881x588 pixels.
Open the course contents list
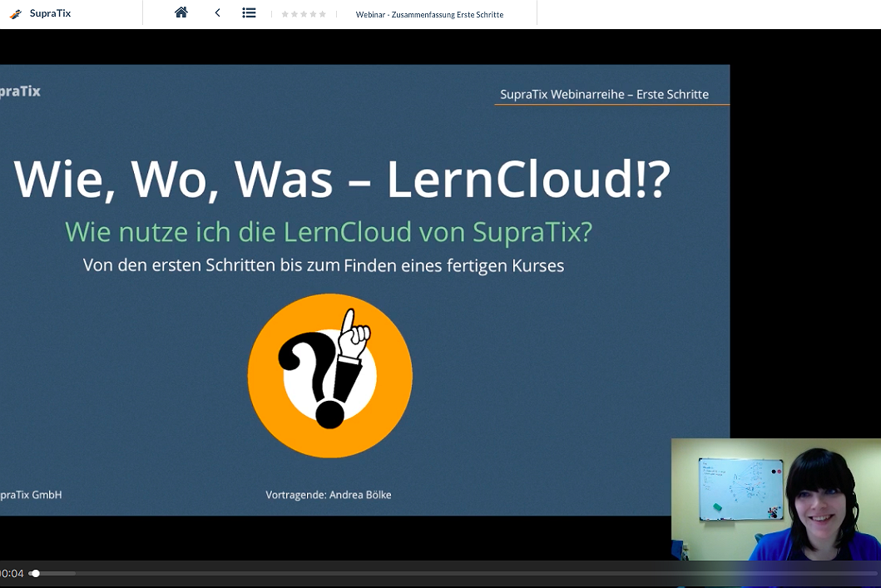(249, 12)
